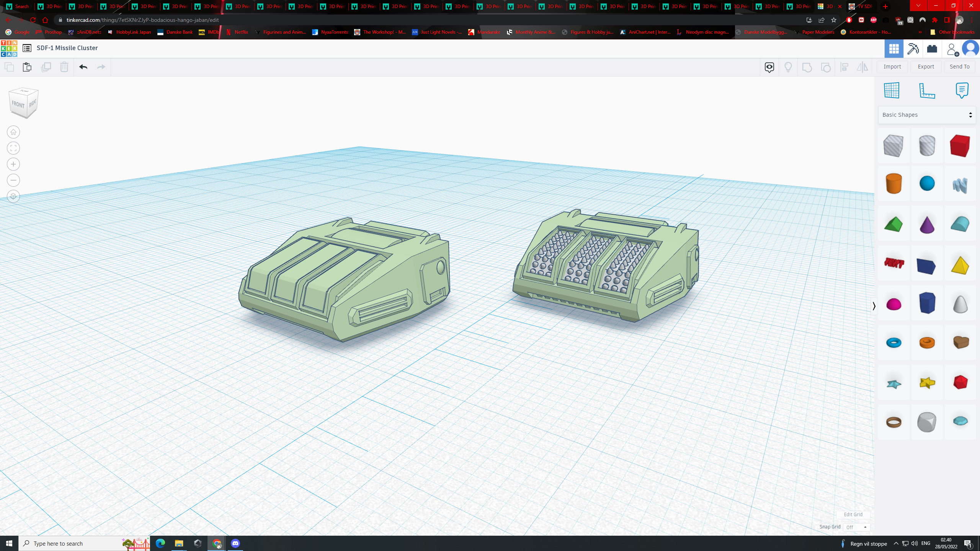Select the orange Cylinder shape
The width and height of the screenshot is (980, 551).
point(893,183)
